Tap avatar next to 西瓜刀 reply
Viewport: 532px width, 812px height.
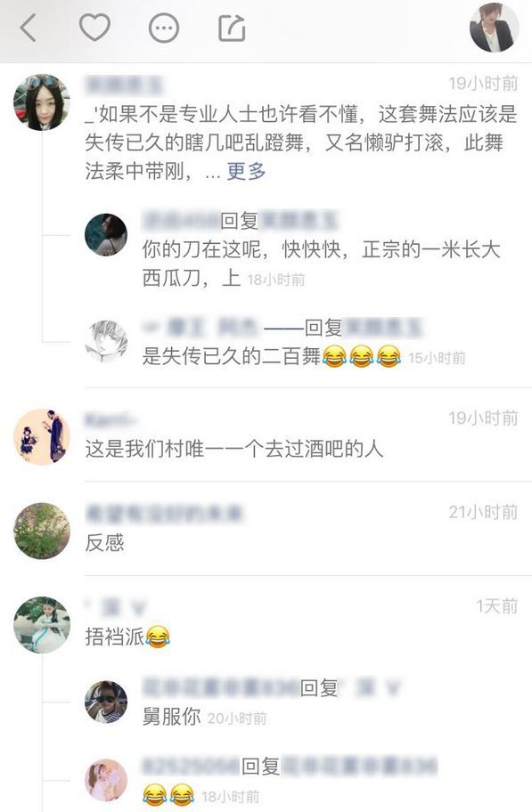(x=106, y=234)
